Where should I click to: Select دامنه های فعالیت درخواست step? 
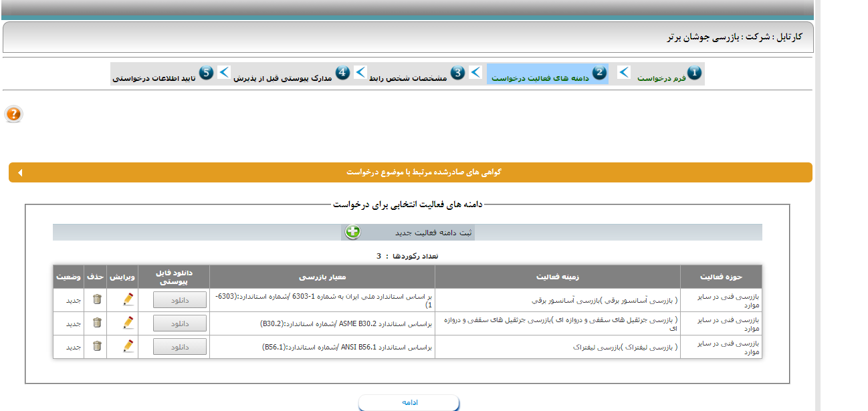pos(540,78)
